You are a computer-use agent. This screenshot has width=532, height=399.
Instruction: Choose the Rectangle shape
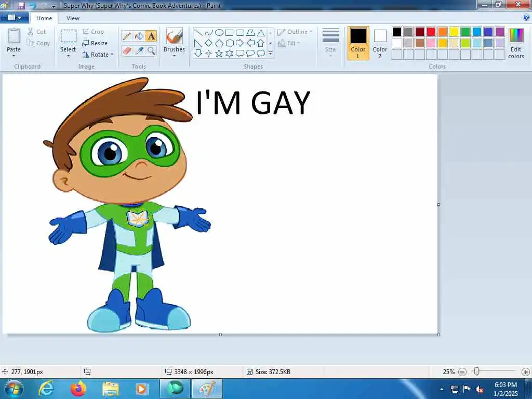(x=229, y=33)
